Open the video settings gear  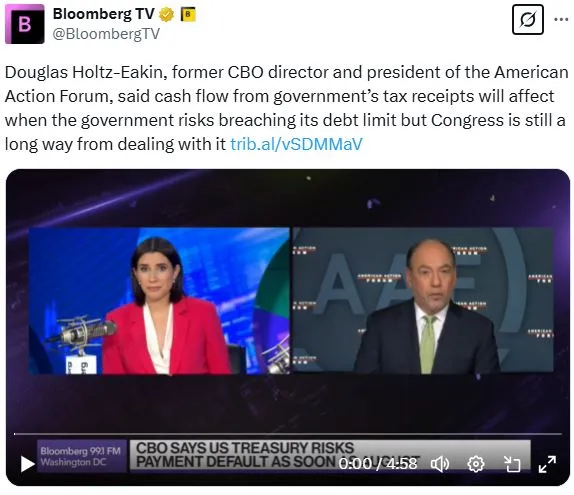pyautogui.click(x=476, y=464)
